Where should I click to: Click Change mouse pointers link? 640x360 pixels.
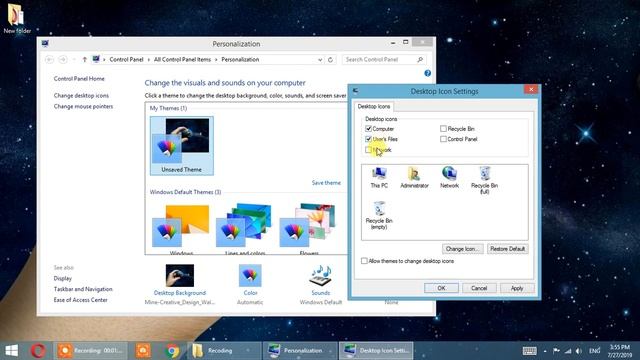pyautogui.click(x=83, y=107)
